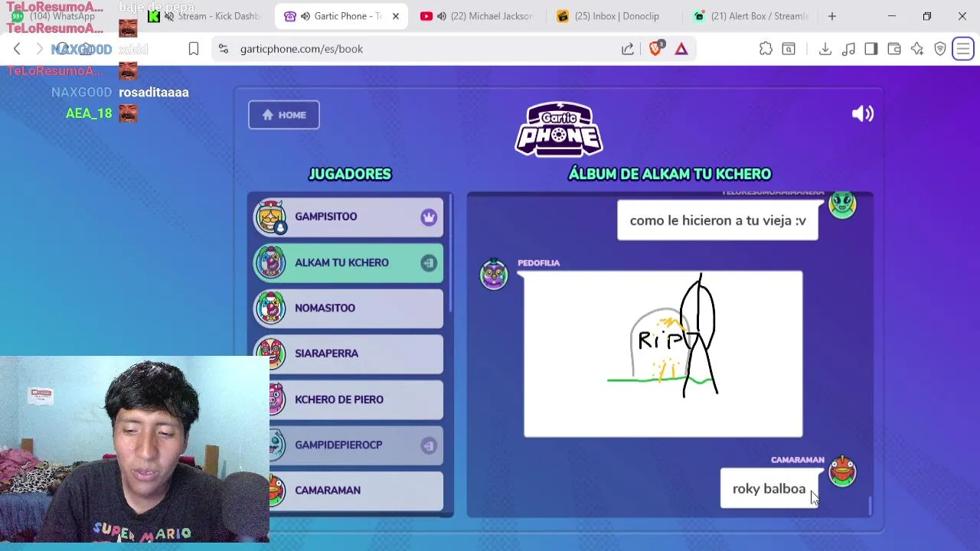Click the players list scrollbar
Viewport: 980px width, 551px height.
450,253
